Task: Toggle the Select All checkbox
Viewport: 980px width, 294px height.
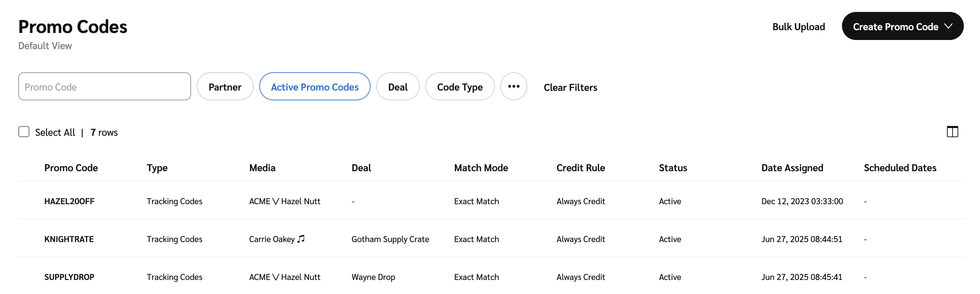Action: [x=24, y=132]
